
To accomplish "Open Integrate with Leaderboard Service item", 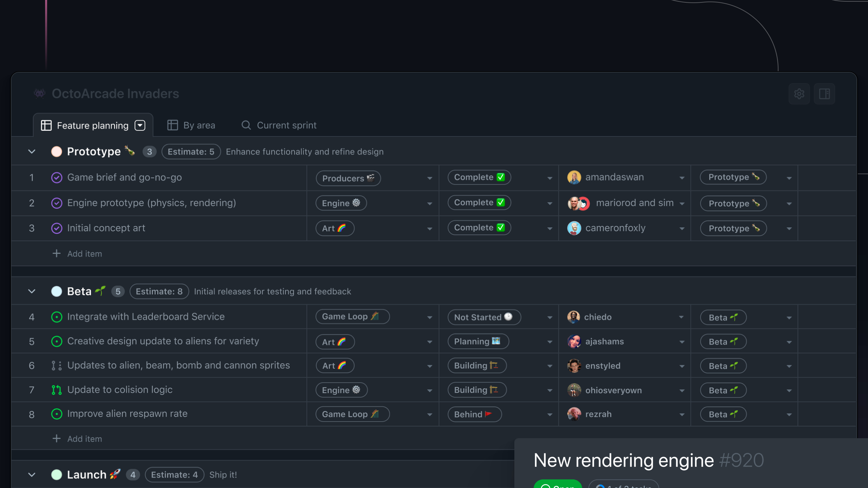I will click(x=146, y=317).
